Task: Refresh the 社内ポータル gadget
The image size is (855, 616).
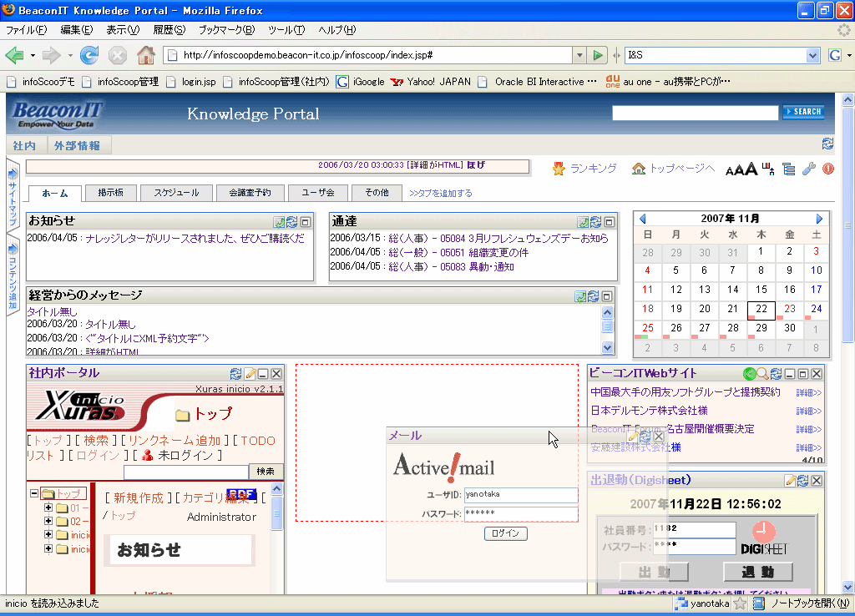Action: (235, 373)
